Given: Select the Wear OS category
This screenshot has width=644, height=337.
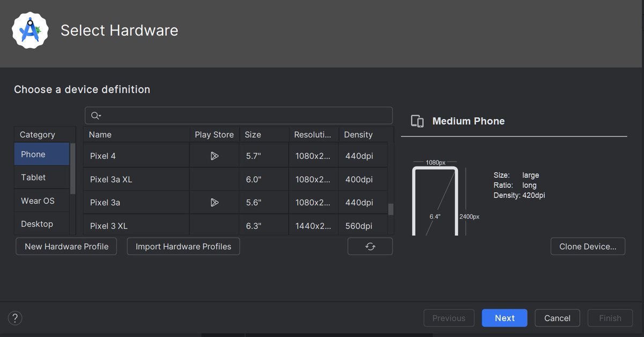Looking at the screenshot, I should [42, 201].
